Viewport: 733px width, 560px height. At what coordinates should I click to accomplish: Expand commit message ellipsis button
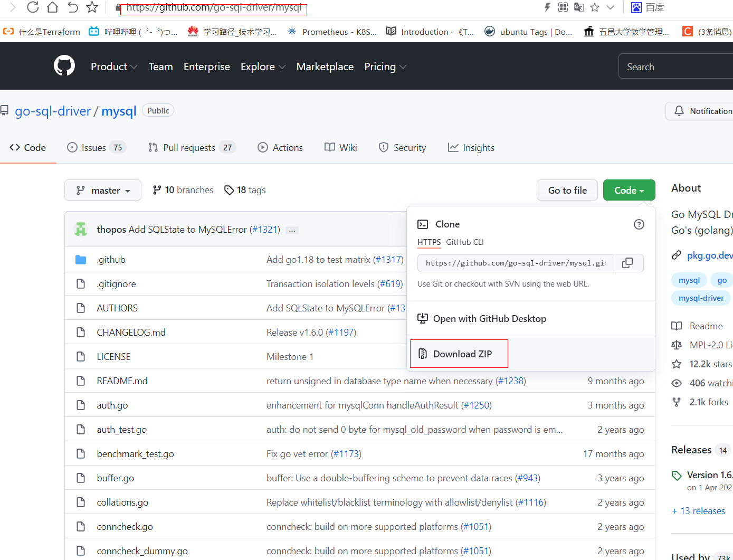(x=292, y=230)
